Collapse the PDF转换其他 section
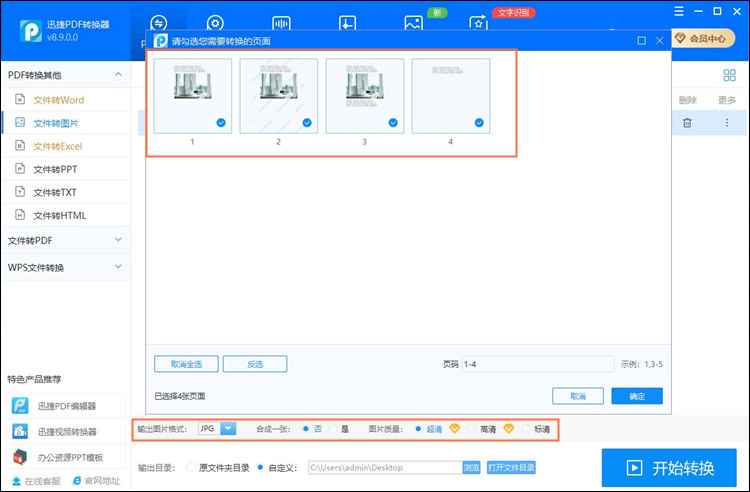The image size is (750, 492). [118, 75]
